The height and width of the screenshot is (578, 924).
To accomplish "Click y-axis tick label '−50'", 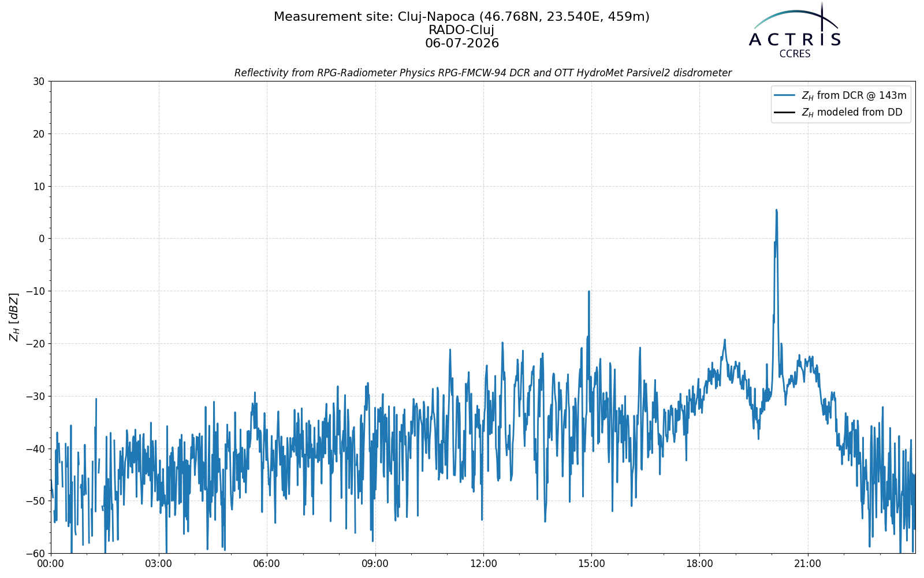I will [35, 501].
